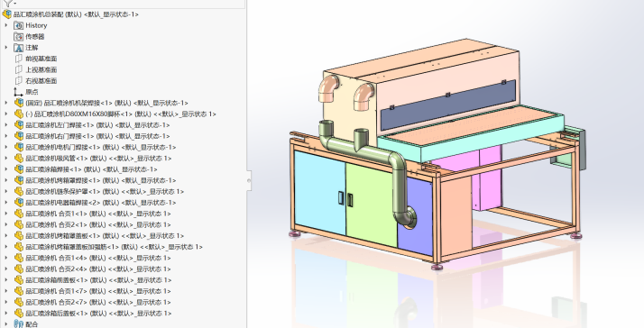Screen dimensions: 644x328
Task: Select the 品汇喷涂机总装配 root assembly name
Action: (76, 14)
